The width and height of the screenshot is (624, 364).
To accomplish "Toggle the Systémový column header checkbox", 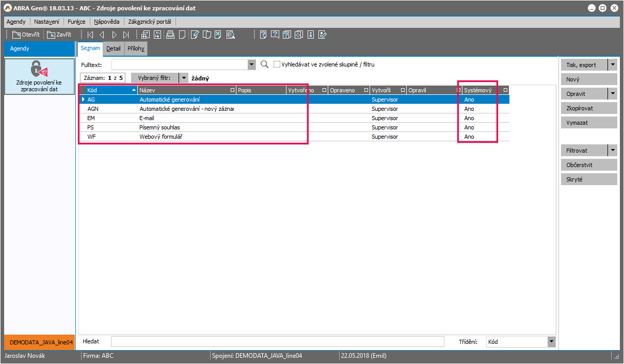I will (x=505, y=90).
